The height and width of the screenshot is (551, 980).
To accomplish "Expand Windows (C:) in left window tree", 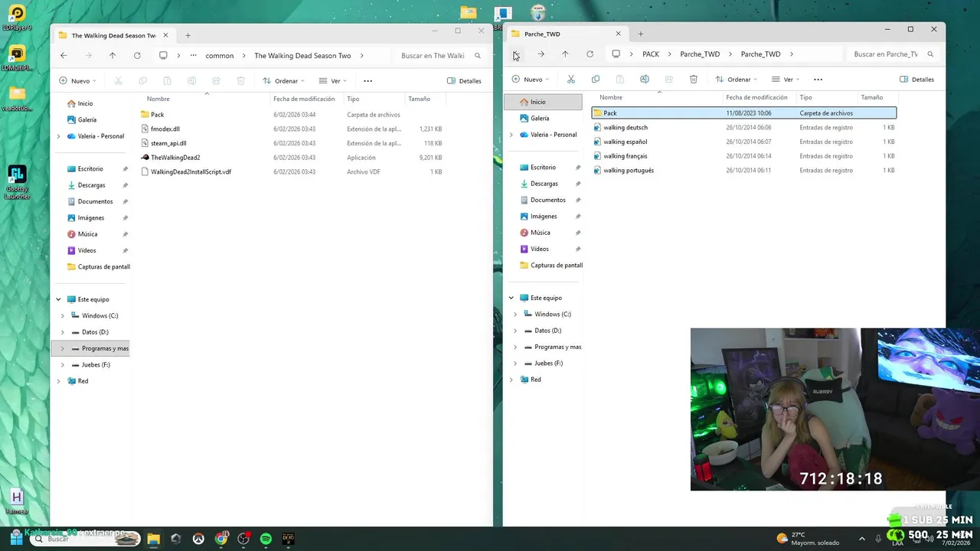I will pos(63,315).
